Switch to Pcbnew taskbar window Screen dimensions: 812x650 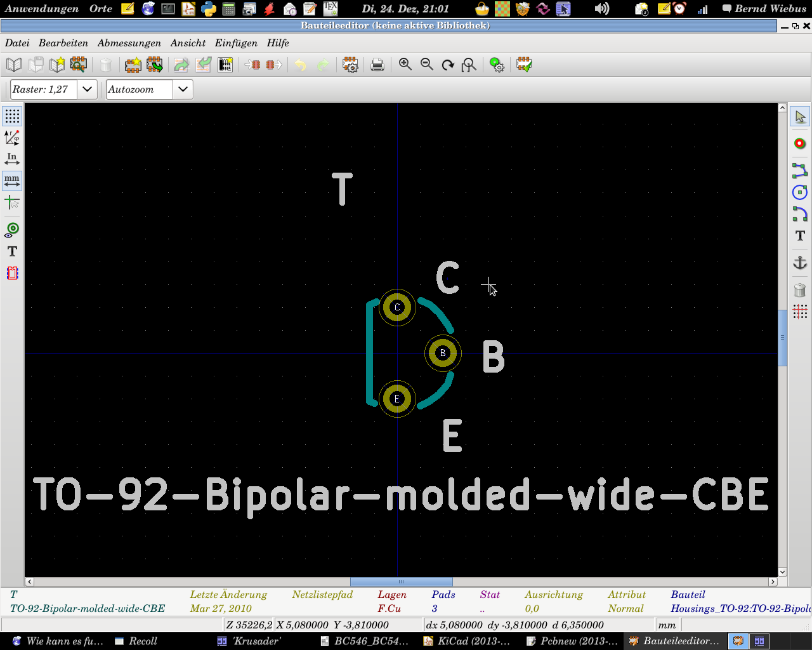pos(573,641)
